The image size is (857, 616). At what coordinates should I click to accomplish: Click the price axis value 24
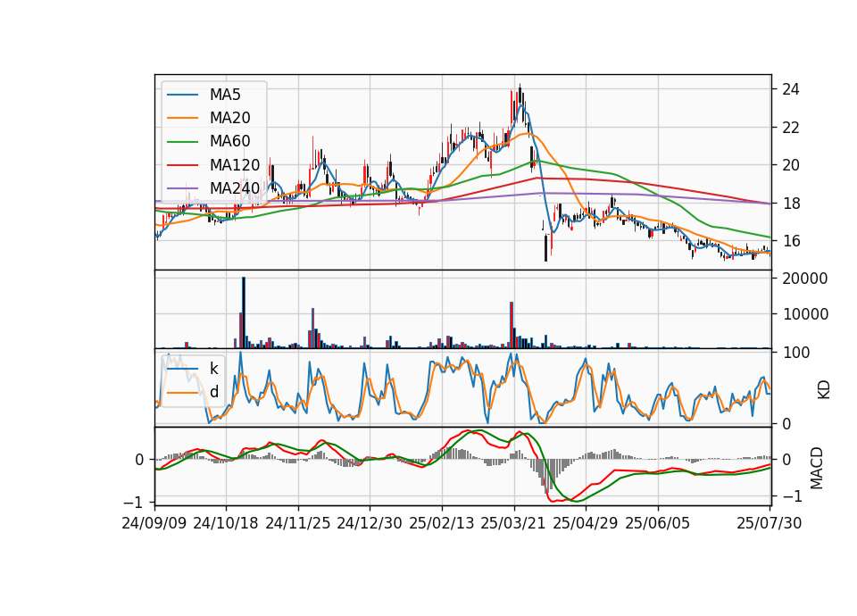tap(791, 89)
